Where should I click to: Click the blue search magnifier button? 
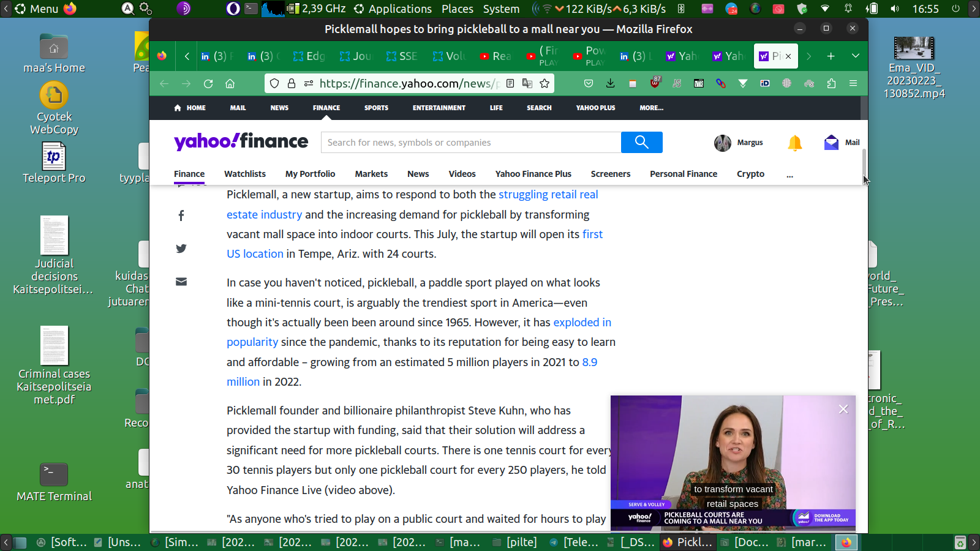click(x=642, y=143)
